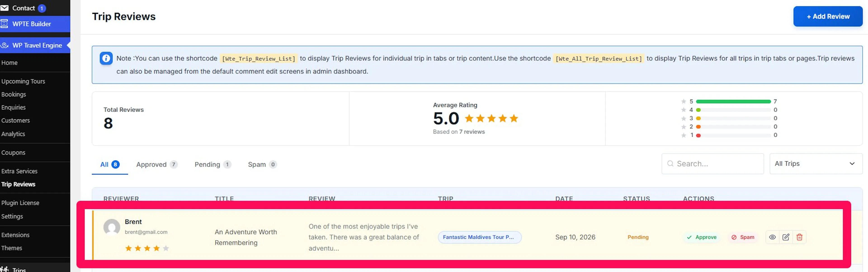Image resolution: width=868 pixels, height=272 pixels.
Task: Switch to the Pending tab
Action: coord(213,164)
